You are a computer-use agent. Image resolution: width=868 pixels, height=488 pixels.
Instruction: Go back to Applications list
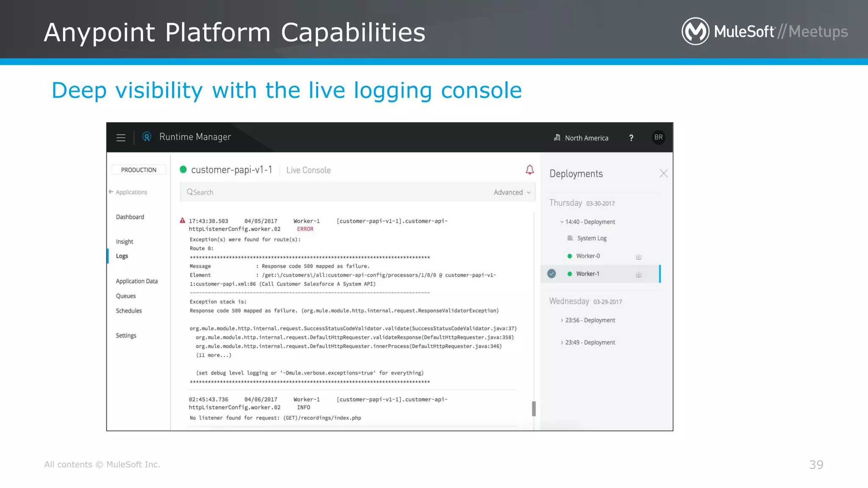coord(131,192)
